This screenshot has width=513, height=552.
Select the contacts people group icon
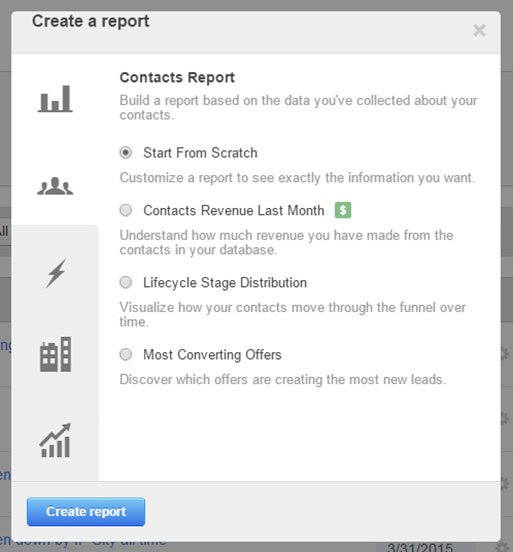pos(55,186)
